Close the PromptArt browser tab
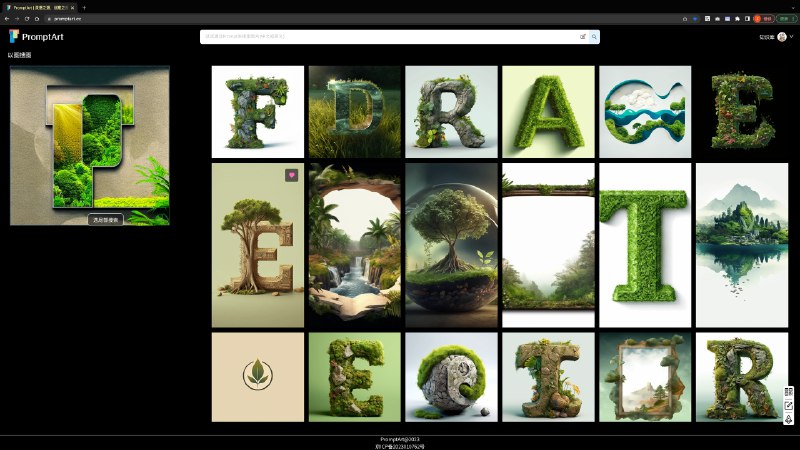Image resolution: width=800 pixels, height=450 pixels. (72, 8)
